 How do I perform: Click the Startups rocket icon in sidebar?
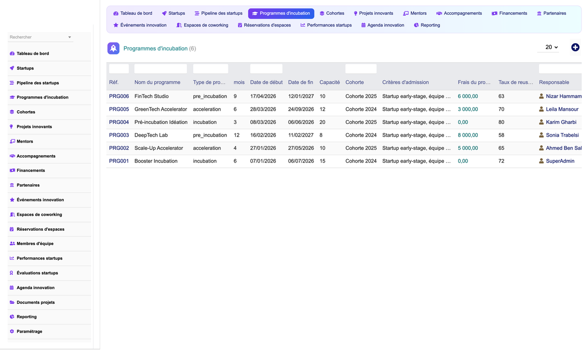pyautogui.click(x=12, y=68)
